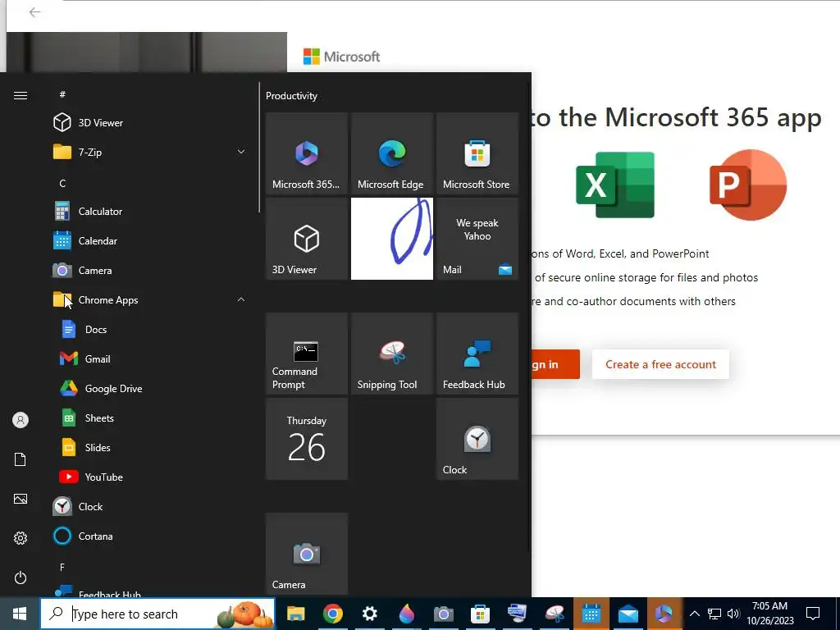
Task: Click the Microsoft logo in the app window
Action: pyautogui.click(x=342, y=57)
